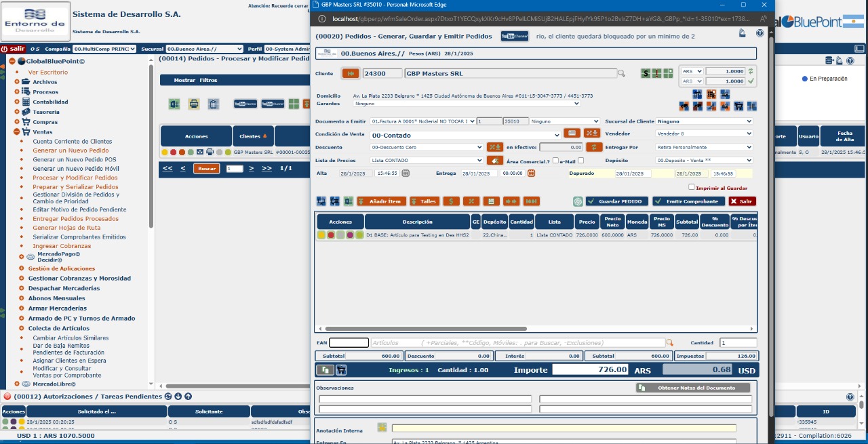Viewport: 868px width, 444px height.
Task: Select Entregar Pedidos Procesados in sidebar
Action: pyautogui.click(x=75, y=218)
